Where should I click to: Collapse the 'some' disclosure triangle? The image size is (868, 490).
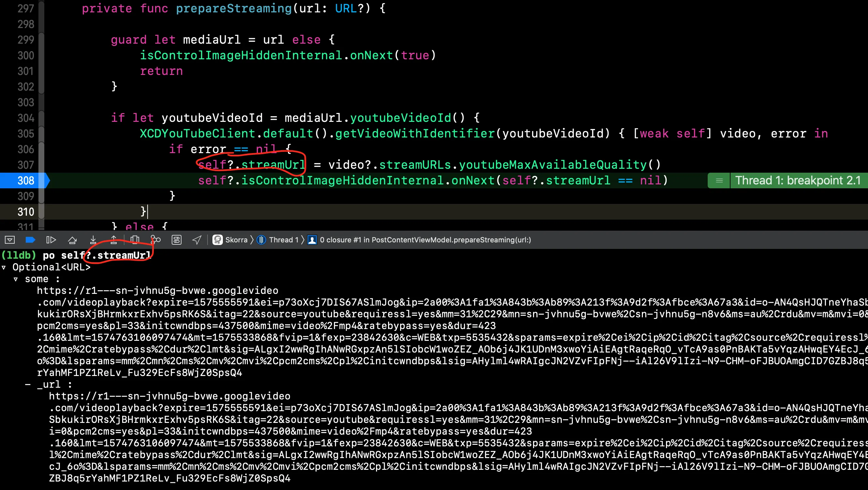pyautogui.click(x=16, y=280)
